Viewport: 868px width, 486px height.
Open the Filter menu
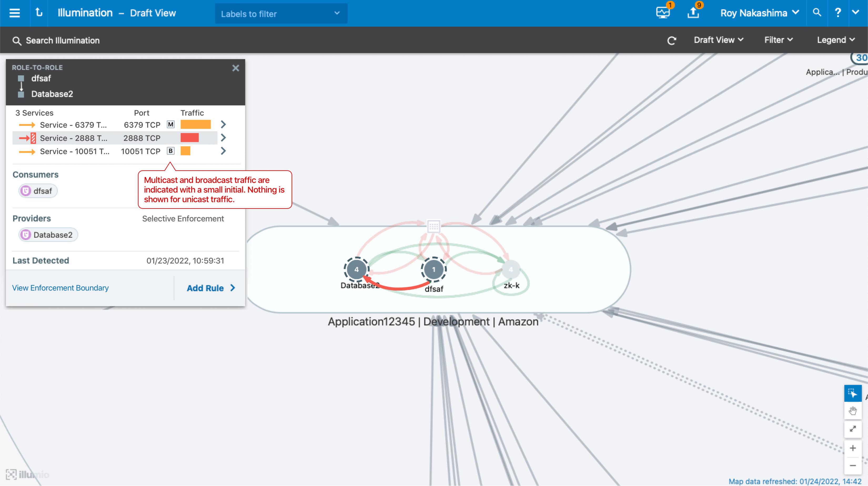[x=778, y=40]
